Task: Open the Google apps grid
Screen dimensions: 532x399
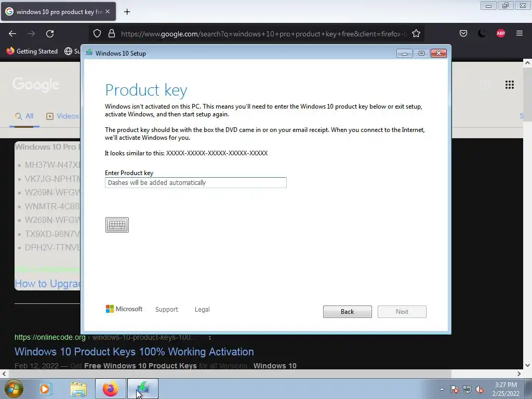Action: click(x=510, y=85)
